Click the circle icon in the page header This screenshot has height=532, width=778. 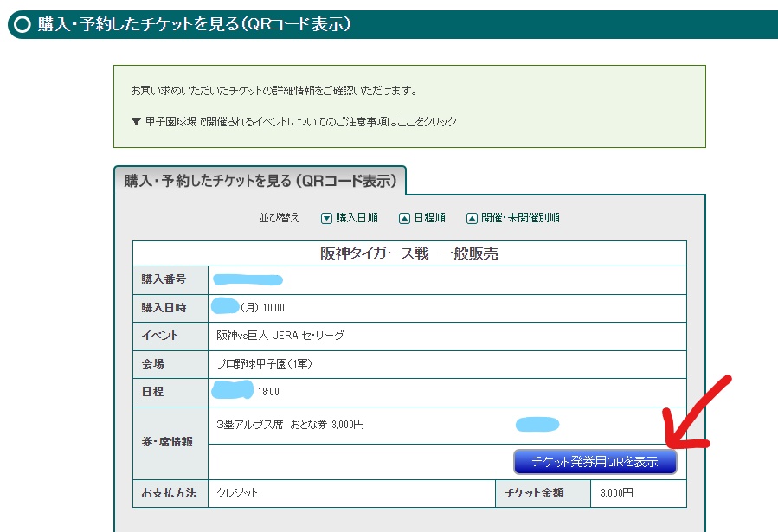[x=23, y=24]
